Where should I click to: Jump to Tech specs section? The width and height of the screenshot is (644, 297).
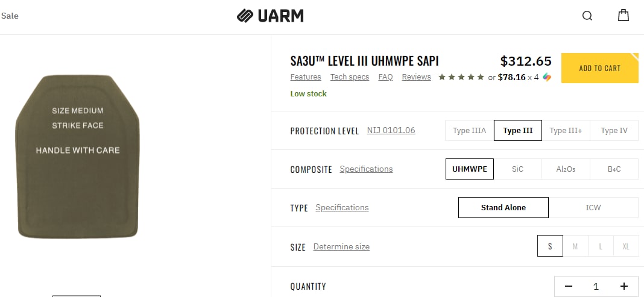pyautogui.click(x=350, y=77)
